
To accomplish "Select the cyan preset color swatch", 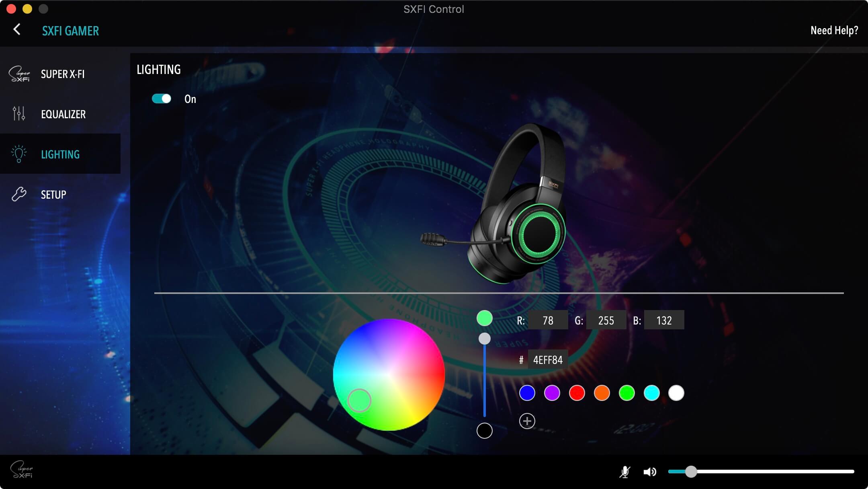I will (x=652, y=393).
